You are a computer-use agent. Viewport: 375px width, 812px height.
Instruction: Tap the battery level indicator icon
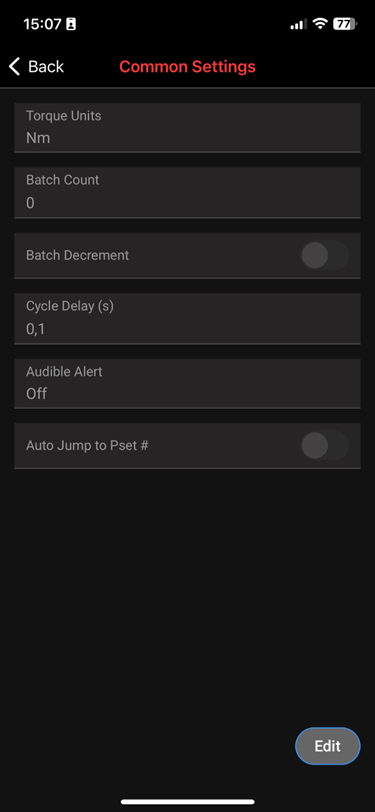coord(345,24)
